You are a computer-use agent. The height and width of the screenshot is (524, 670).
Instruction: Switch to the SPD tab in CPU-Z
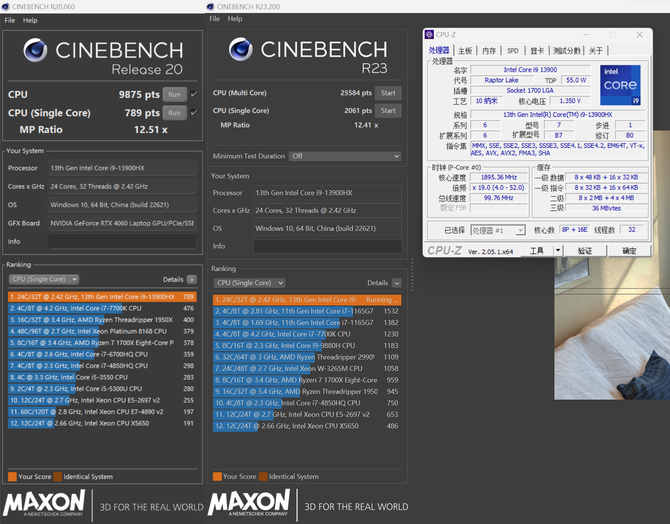(513, 50)
